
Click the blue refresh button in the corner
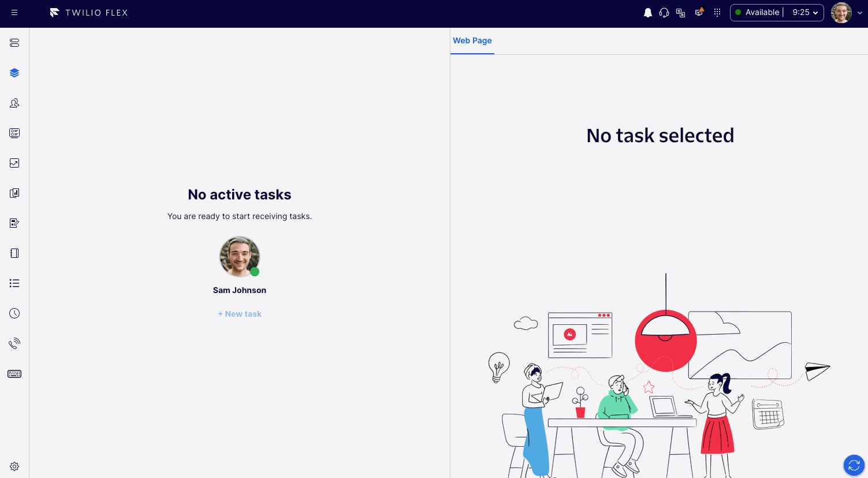pyautogui.click(x=854, y=465)
